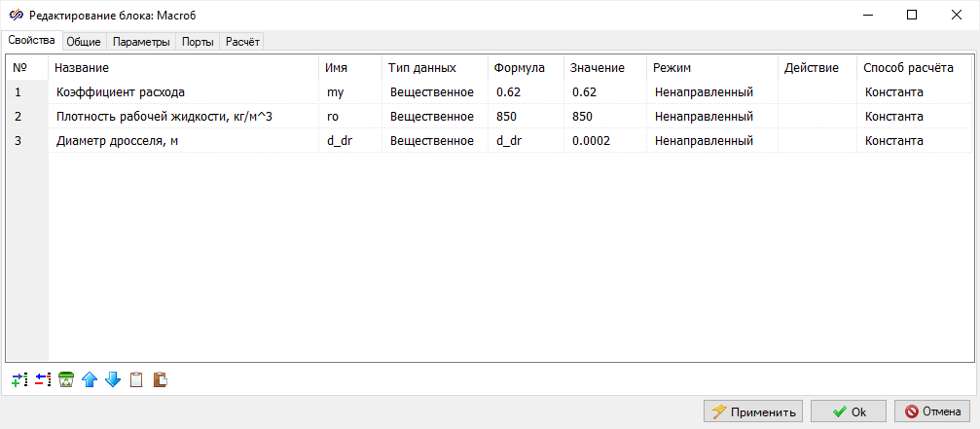
Task: Click the Отмена button
Action: pyautogui.click(x=932, y=411)
